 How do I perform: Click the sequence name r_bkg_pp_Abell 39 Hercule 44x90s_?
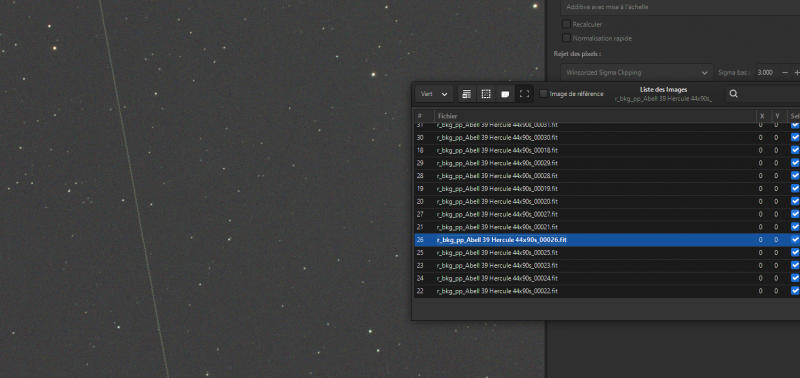(663, 98)
